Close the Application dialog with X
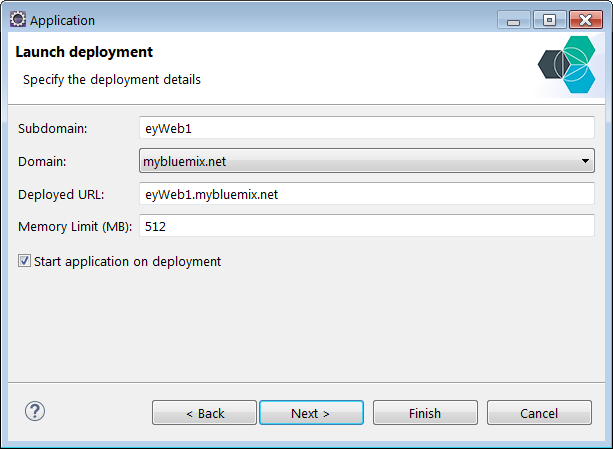 pyautogui.click(x=585, y=20)
